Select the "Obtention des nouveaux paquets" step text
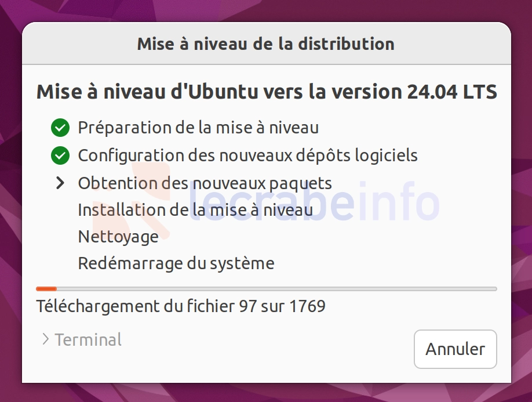Screen dimensions: 532x402 click(x=205, y=184)
